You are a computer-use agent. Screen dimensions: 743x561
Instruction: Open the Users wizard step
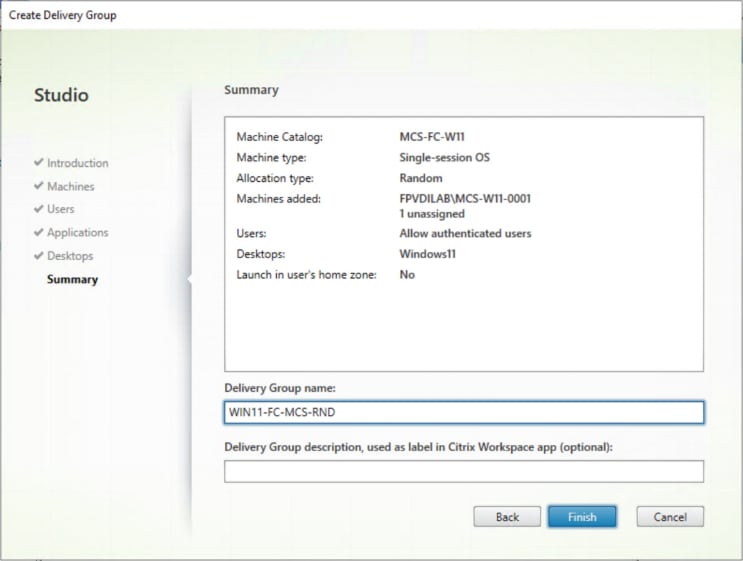pyautogui.click(x=61, y=209)
